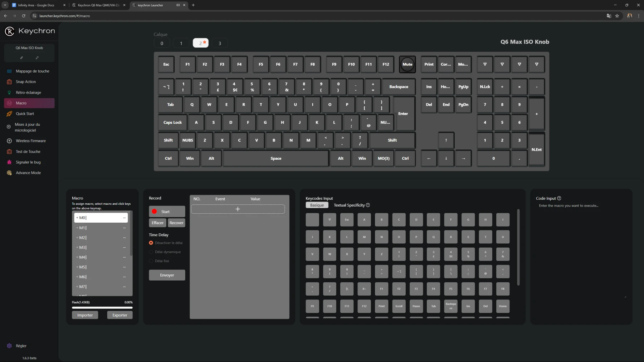Select the Désactiver le délai radio option
Viewport: 644px width, 362px height.
151,243
